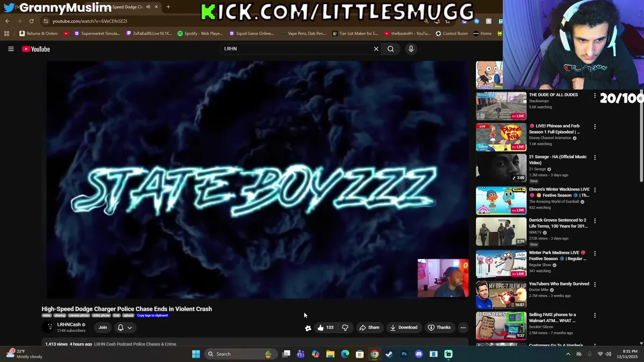Image resolution: width=644 pixels, height=362 pixels.
Task: Open Squid Game Online bookmark
Action: [252, 34]
